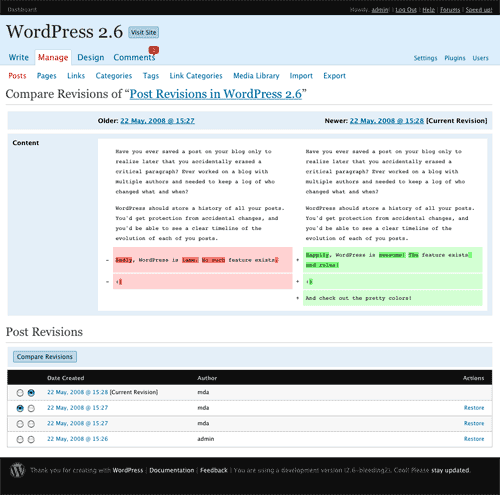Click the WordPress logo icon in footer

click(x=17, y=470)
